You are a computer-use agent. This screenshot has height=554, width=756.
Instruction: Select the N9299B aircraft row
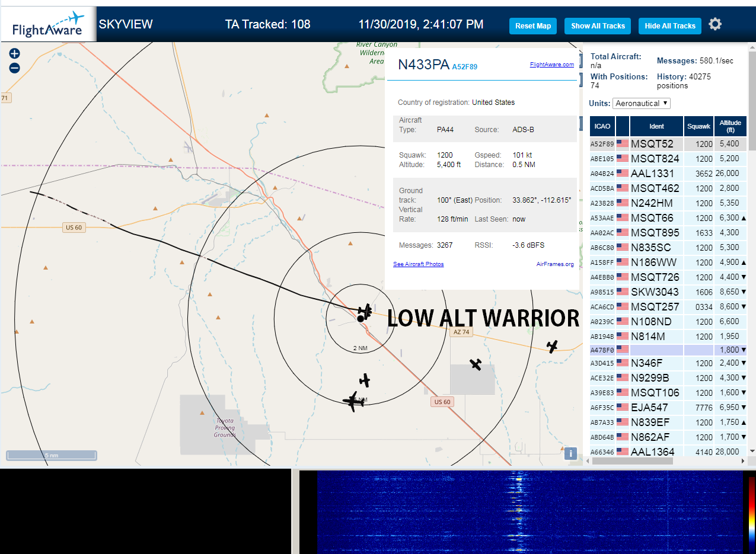[668, 378]
